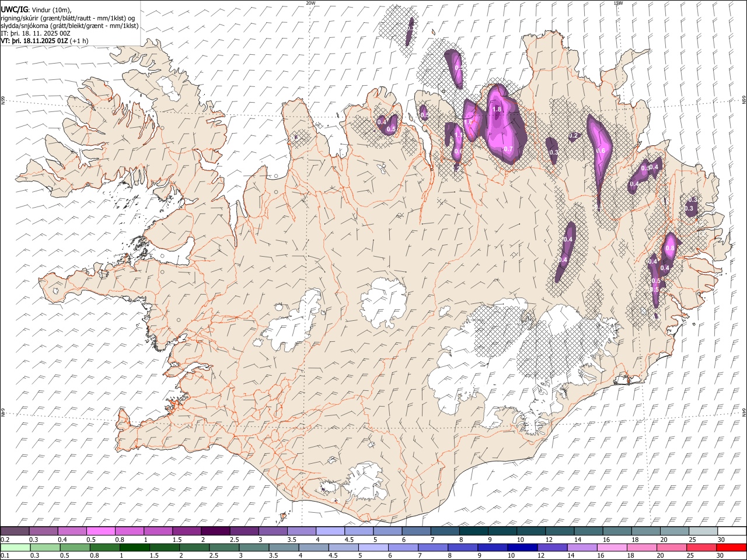Screen dimensions: 747x560
Task: Select the 4 swatch in the lower legend row
Action: pyautogui.click(x=314, y=547)
